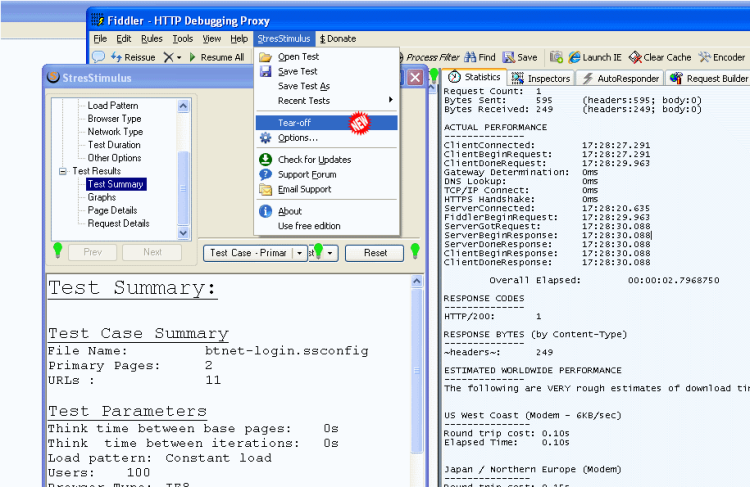Screen dimensions: 750x487
Task: Click the Prev button
Action: click(92, 252)
